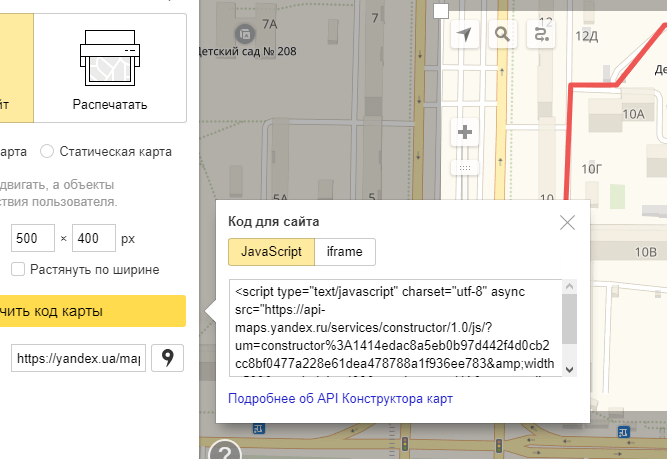Close the Код для сайта popup
Screen dimensions: 667x459
click(x=567, y=222)
